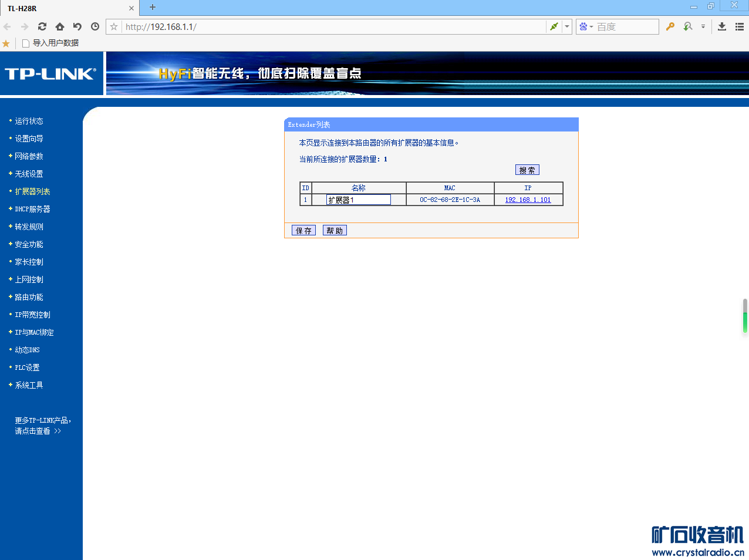This screenshot has height=560, width=749.
Task: Expand 网络参数 menu
Action: point(29,156)
